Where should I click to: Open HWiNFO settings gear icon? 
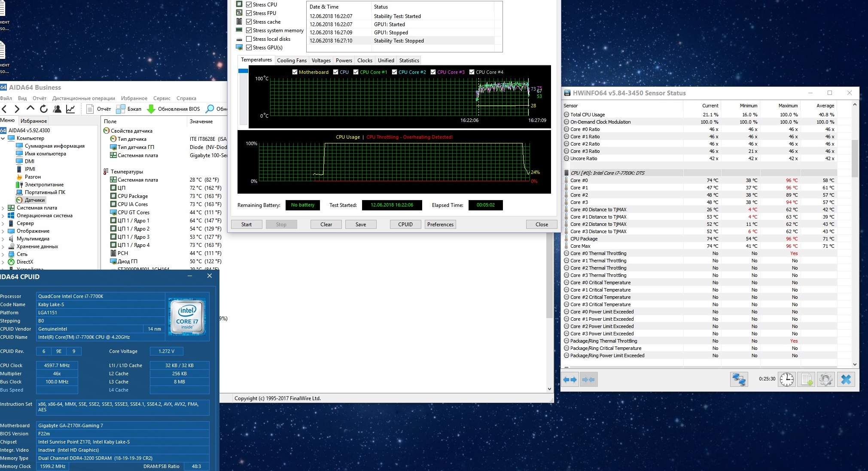point(825,380)
